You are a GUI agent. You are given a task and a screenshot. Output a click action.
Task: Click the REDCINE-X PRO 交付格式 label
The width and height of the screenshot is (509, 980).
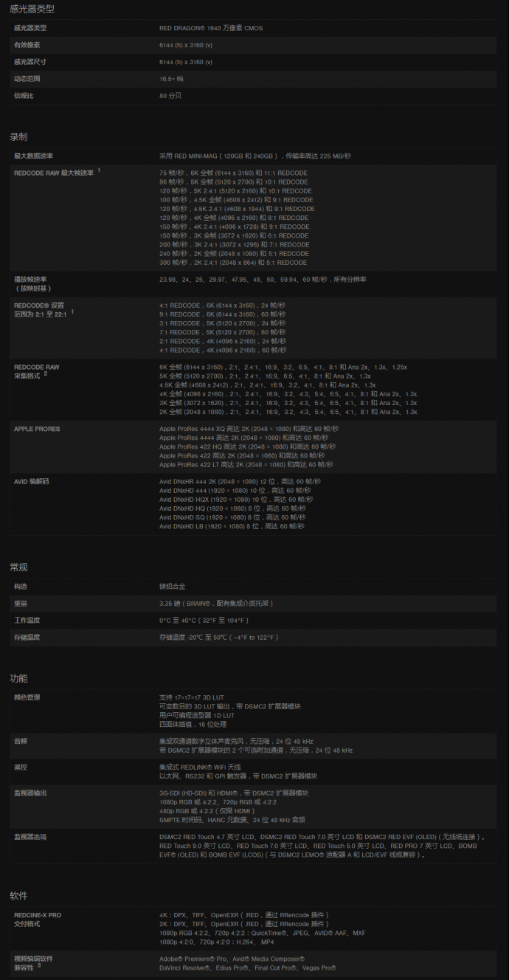(37, 919)
